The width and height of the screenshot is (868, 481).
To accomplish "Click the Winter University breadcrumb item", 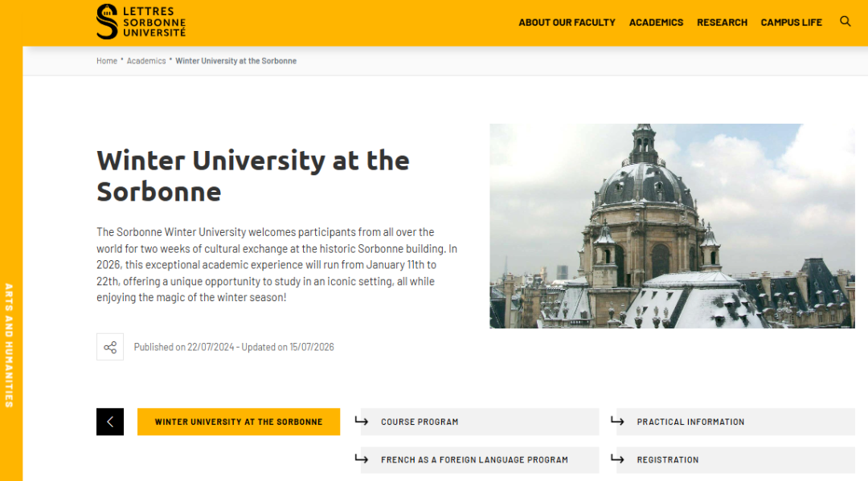I will pyautogui.click(x=235, y=61).
